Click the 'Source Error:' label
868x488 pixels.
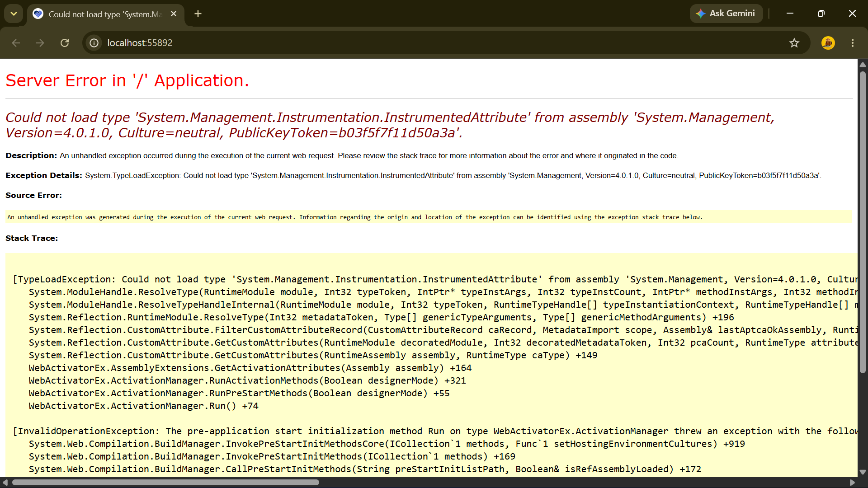[x=33, y=195]
